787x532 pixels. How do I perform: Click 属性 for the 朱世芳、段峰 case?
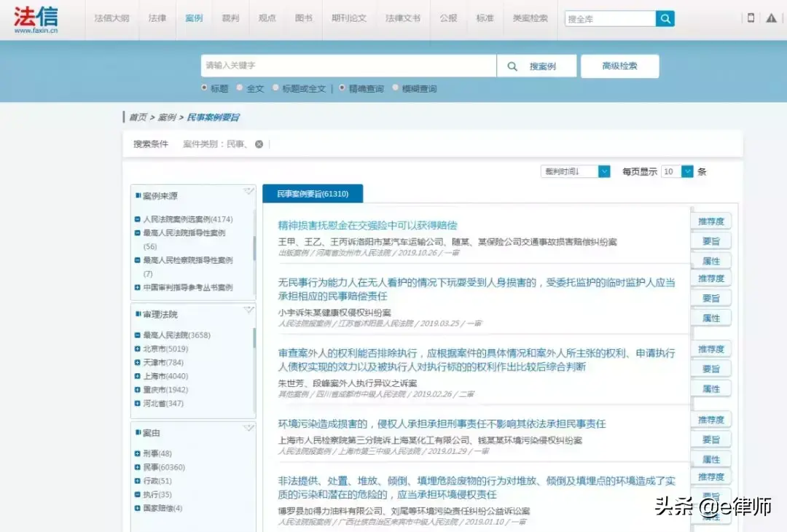710,389
